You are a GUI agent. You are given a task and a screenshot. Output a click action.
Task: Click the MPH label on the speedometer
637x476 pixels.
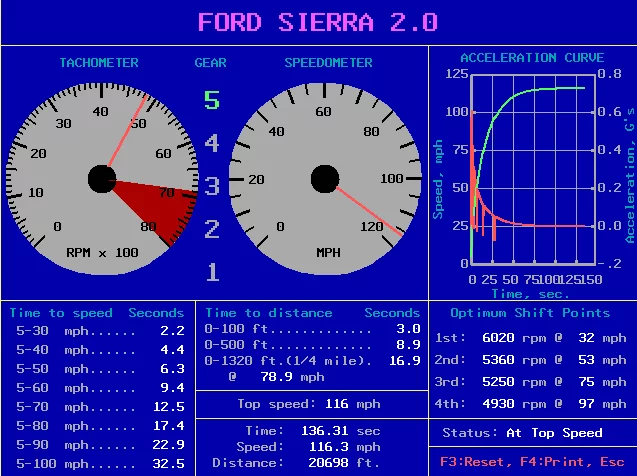coord(328,253)
